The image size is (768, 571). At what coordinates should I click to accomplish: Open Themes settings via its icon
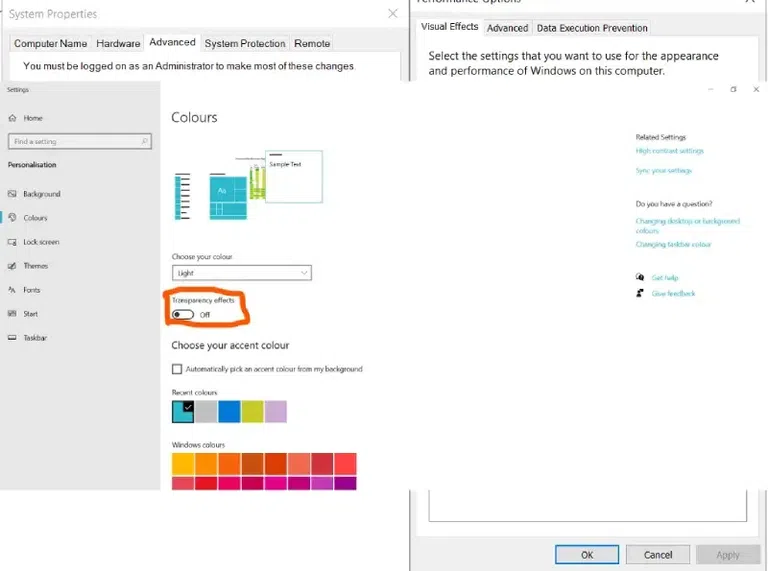[x=13, y=266]
